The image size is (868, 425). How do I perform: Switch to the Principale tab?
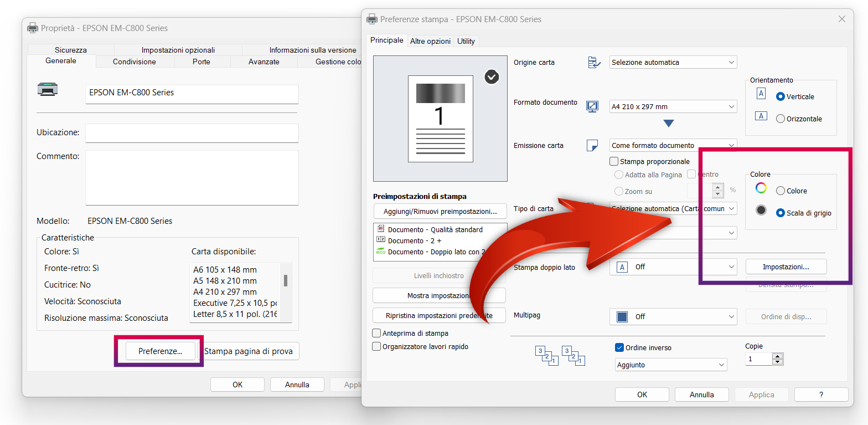coord(387,40)
